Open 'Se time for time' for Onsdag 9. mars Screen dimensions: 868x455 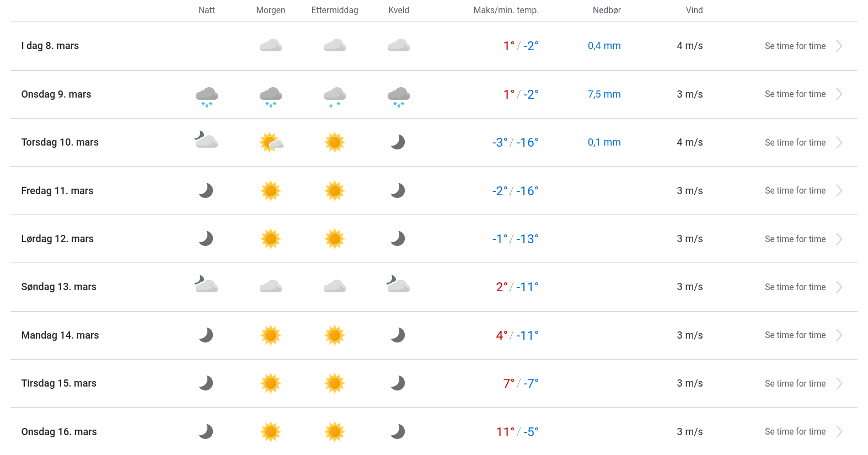point(795,94)
